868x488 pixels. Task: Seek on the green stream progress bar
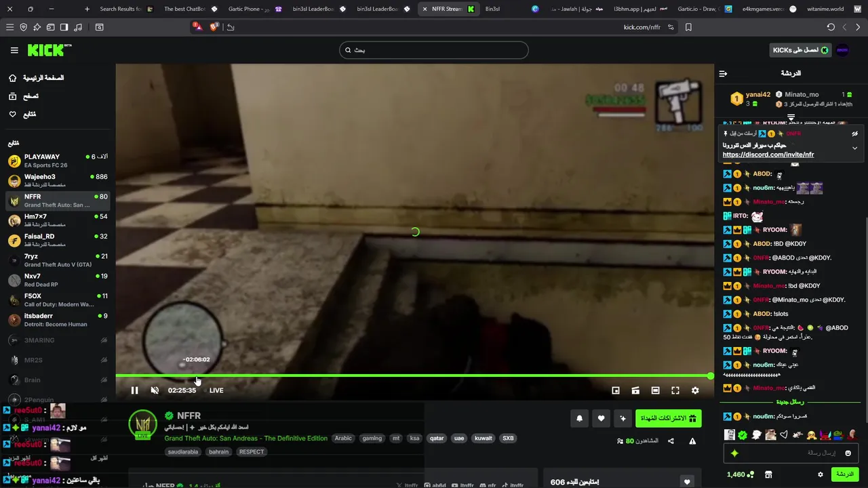414,375
